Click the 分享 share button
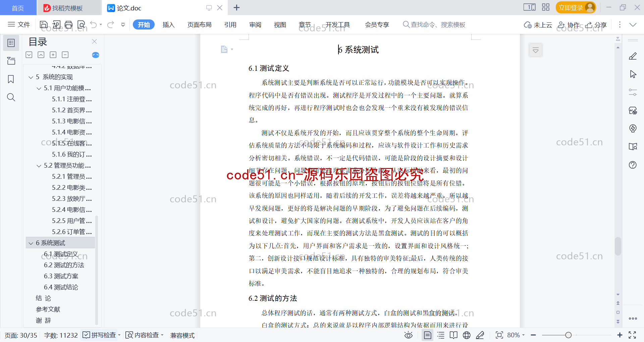This screenshot has height=342, width=644. pyautogui.click(x=596, y=24)
